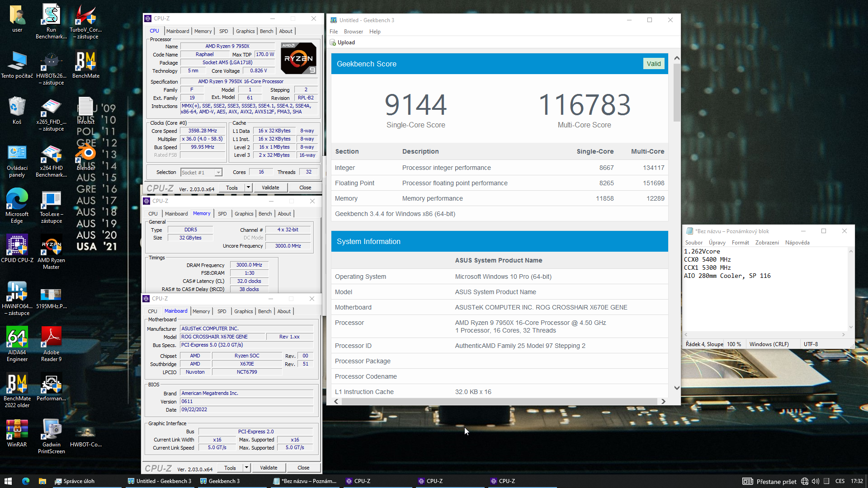Switch to SPD tab in top CPU-Z window
Screen dimensions: 868x488
click(223, 31)
